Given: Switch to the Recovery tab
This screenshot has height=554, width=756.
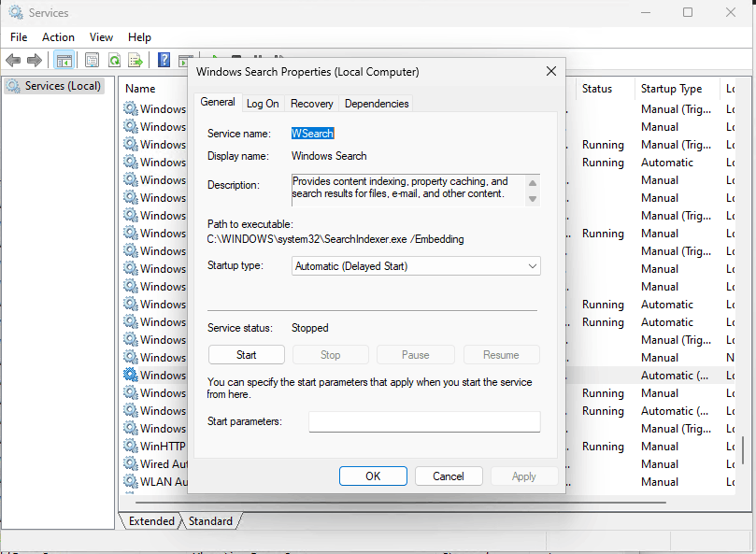Looking at the screenshot, I should tap(312, 104).
